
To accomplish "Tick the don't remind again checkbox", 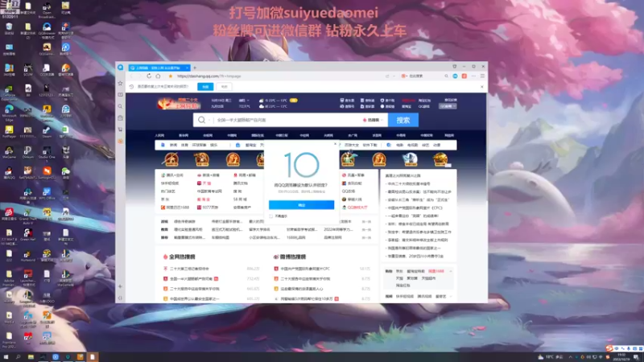I will click(271, 216).
